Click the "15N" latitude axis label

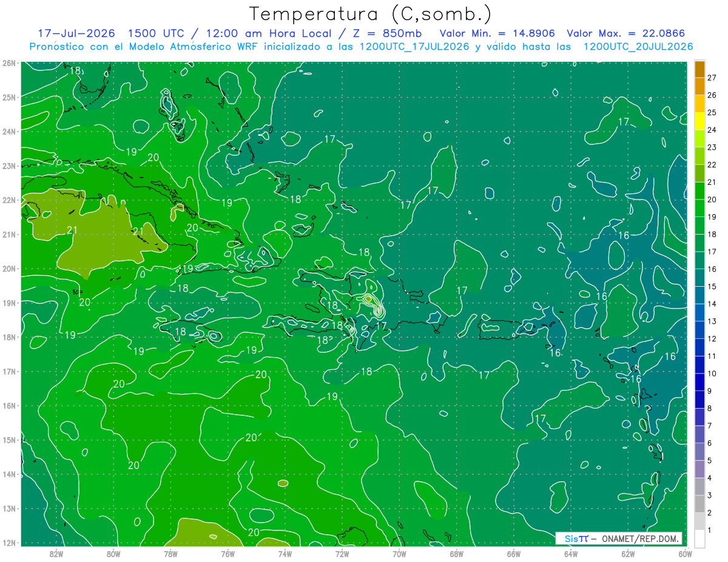tap(8, 440)
